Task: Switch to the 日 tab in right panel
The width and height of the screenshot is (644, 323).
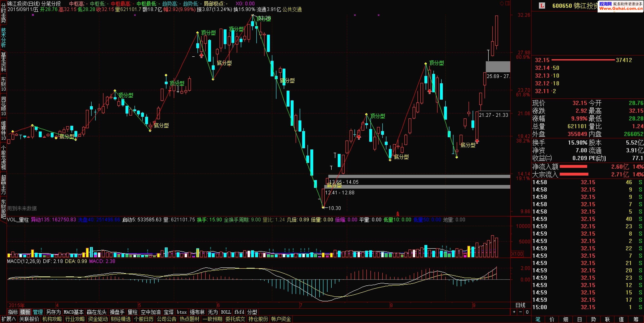Action: (x=580, y=319)
